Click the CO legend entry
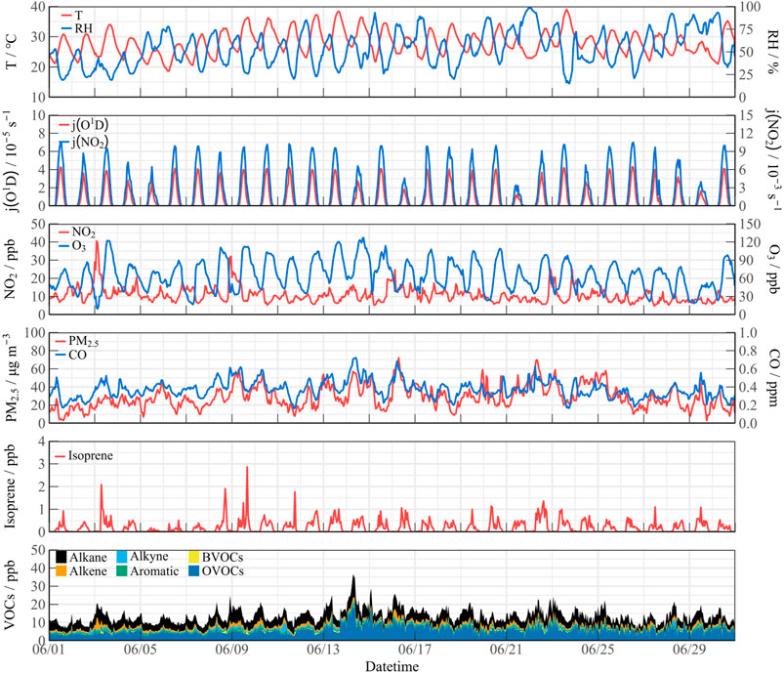 [x=70, y=355]
